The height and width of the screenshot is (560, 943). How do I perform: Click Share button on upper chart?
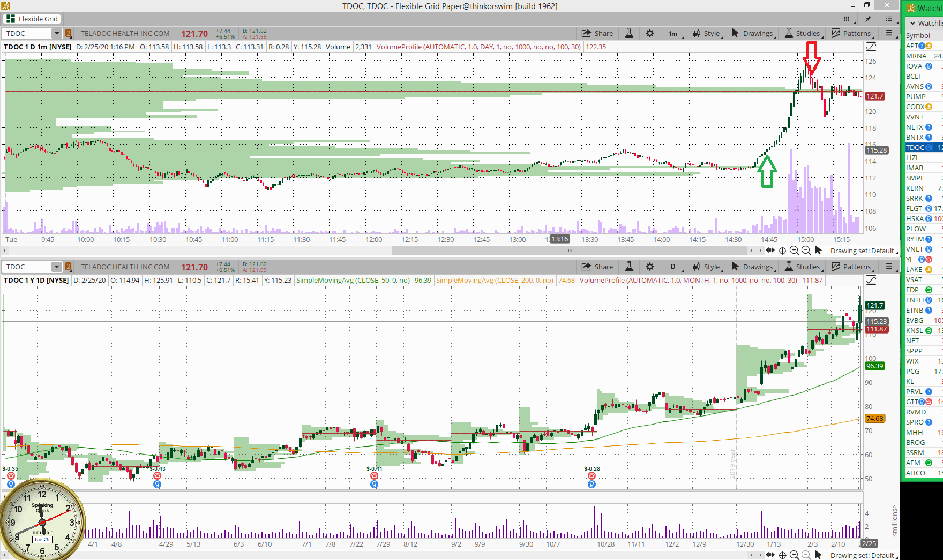tap(597, 33)
